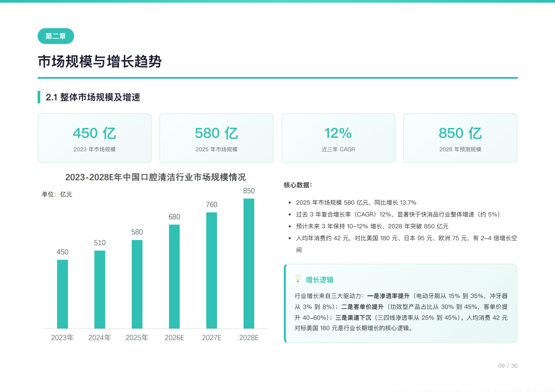Select the 2028E bar in the chart
The width and height of the screenshot is (555, 392).
point(249,264)
